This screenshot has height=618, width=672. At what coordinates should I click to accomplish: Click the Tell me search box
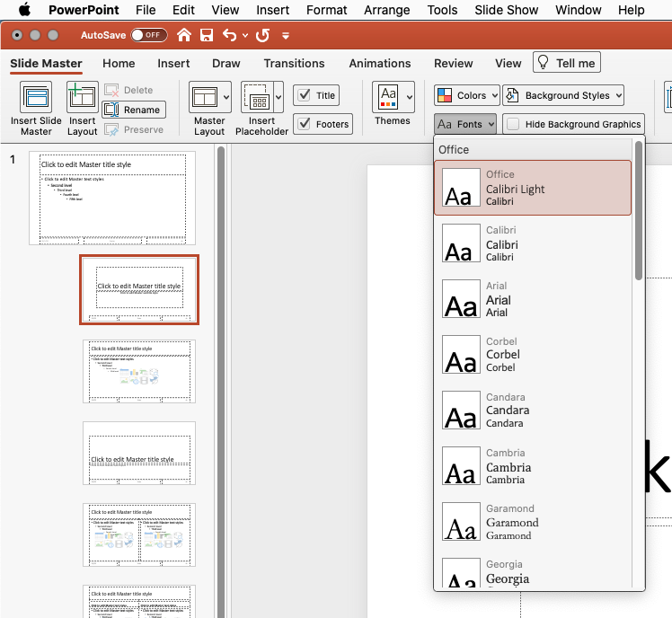click(566, 63)
